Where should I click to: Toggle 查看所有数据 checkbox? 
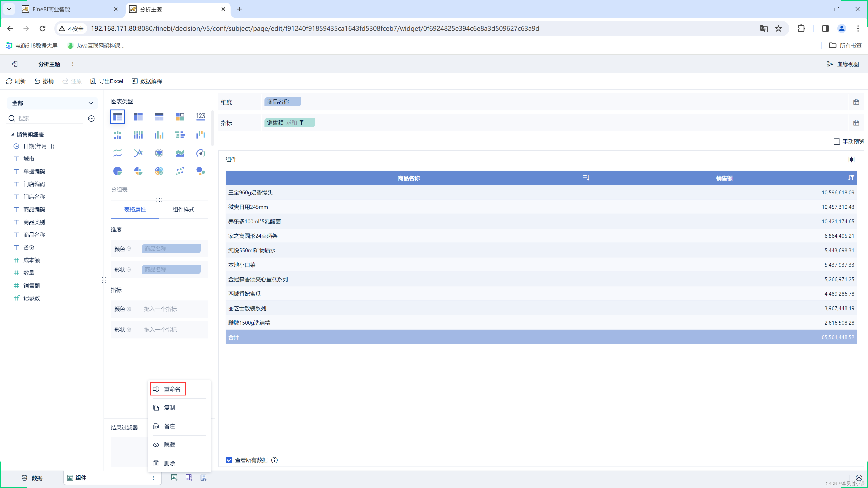pyautogui.click(x=229, y=460)
